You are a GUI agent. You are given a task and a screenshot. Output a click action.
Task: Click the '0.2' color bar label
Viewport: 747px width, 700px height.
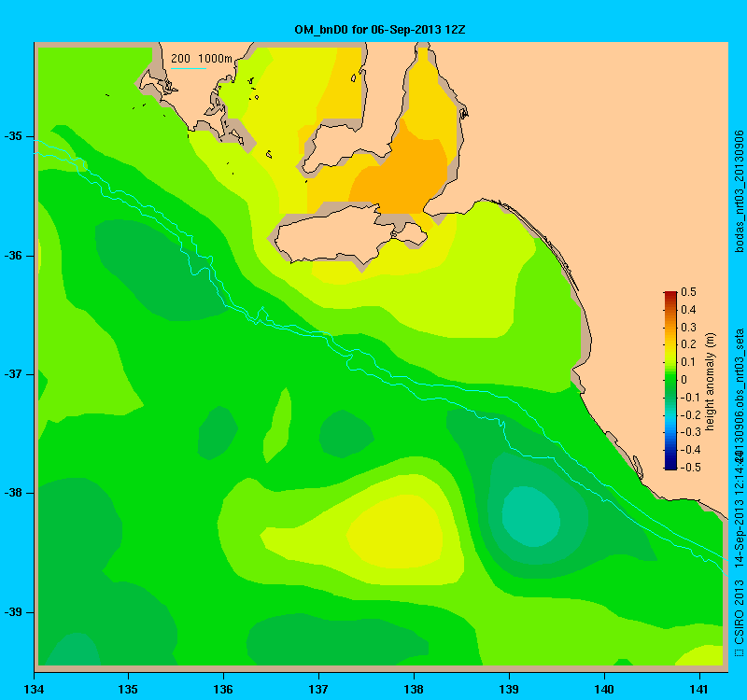(688, 344)
